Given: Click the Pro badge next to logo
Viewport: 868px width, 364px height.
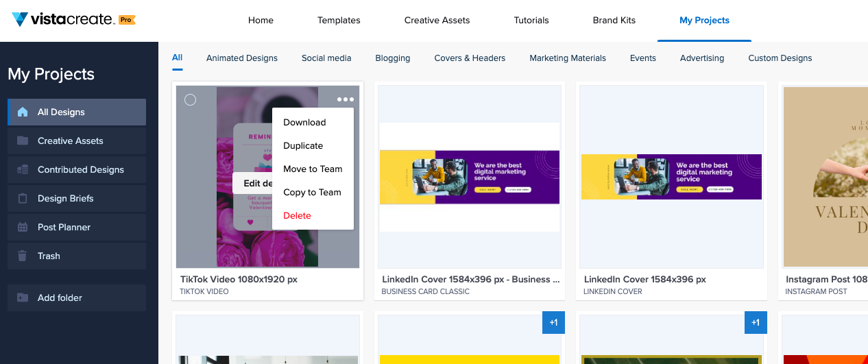Looking at the screenshot, I should (x=127, y=20).
